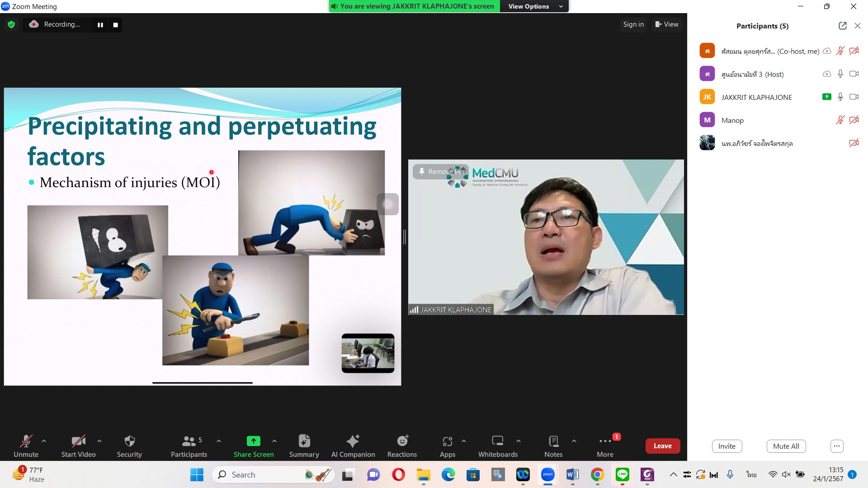Click Remove Pin on the speaker video
Image resolution: width=868 pixels, height=488 pixels.
click(x=441, y=172)
